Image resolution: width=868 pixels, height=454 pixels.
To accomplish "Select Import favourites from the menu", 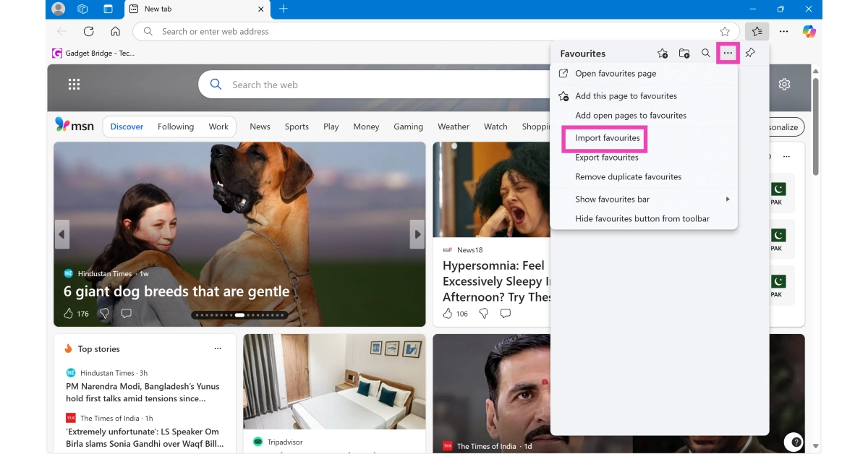I will 607,137.
